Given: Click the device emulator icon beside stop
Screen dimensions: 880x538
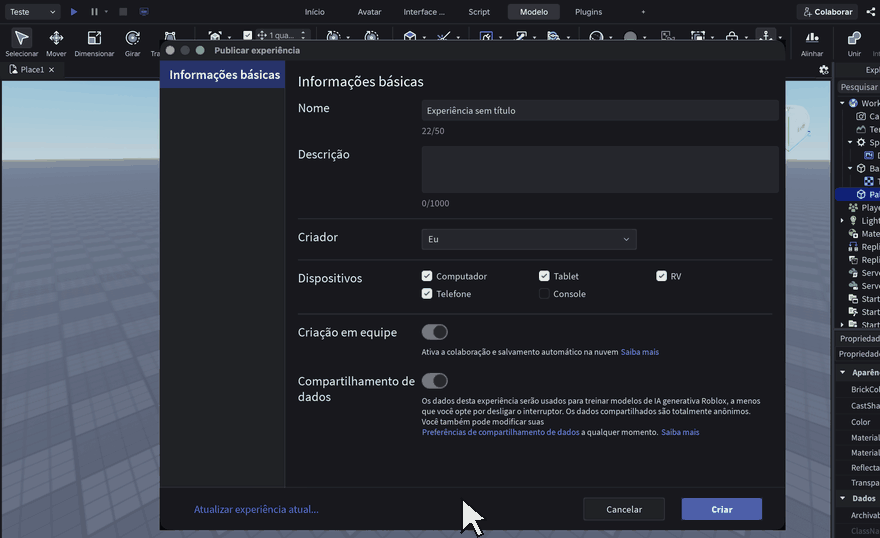Looking at the screenshot, I should (x=144, y=11).
